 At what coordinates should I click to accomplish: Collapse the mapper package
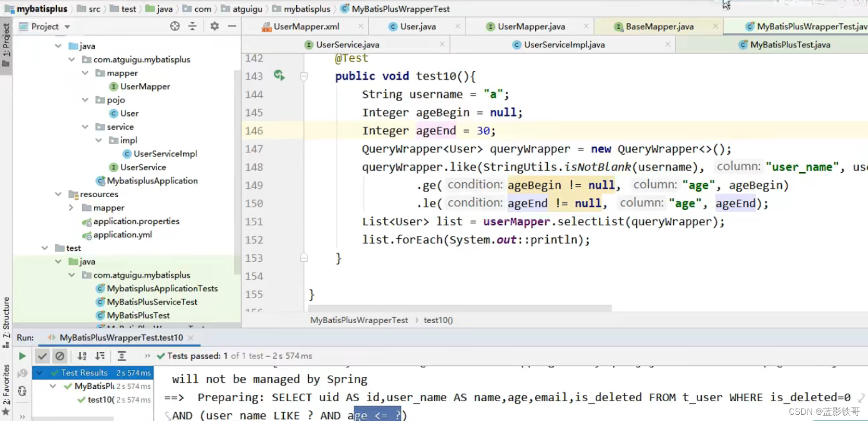click(x=85, y=73)
